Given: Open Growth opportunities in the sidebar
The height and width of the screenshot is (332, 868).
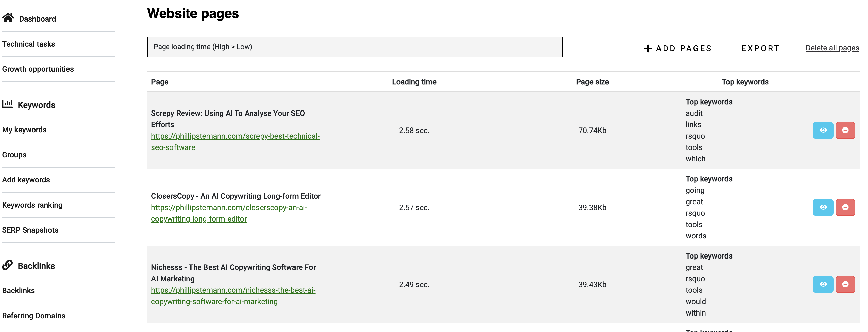Looking at the screenshot, I should [x=38, y=69].
